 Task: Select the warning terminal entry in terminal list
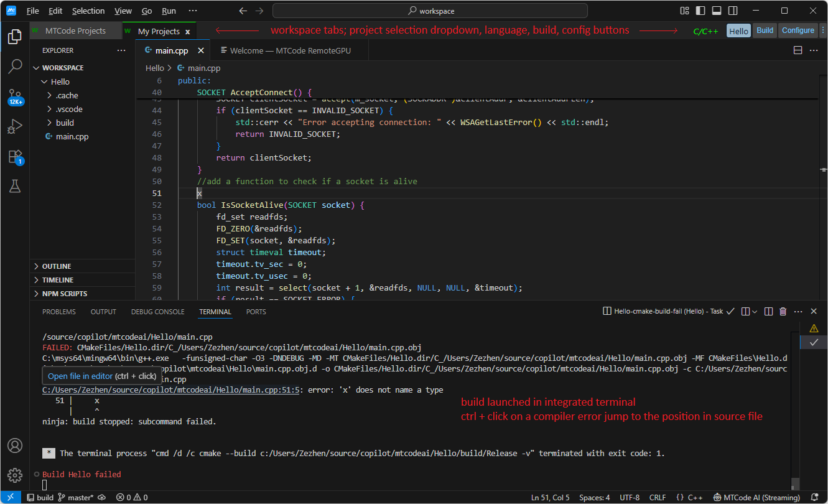tap(814, 328)
